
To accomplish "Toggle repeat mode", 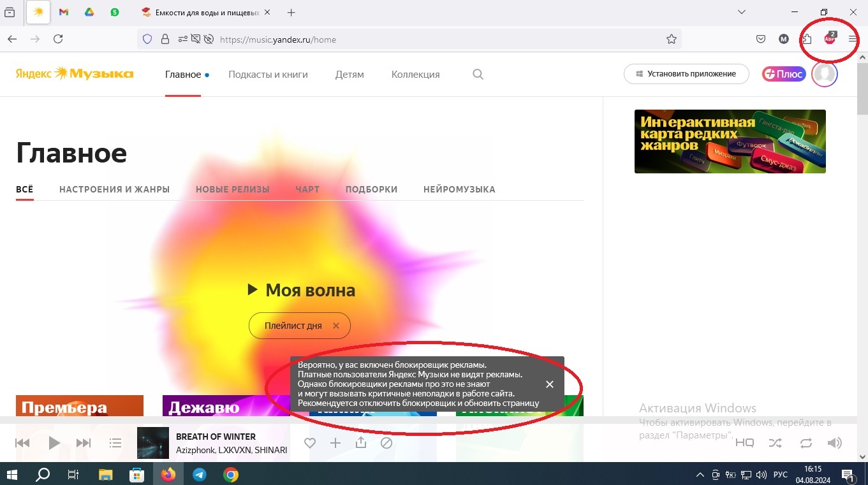I will tap(806, 443).
